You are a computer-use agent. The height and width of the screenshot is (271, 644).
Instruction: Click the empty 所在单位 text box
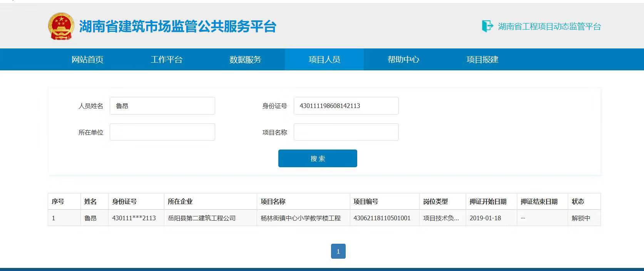pos(162,132)
